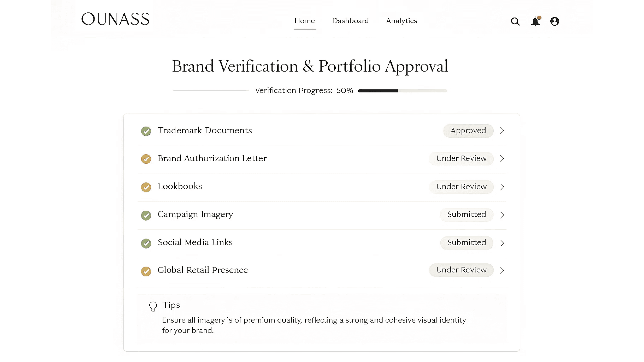Image resolution: width=644 pixels, height=362 pixels.
Task: Click green check beside Social Media Links
Action: 146,243
